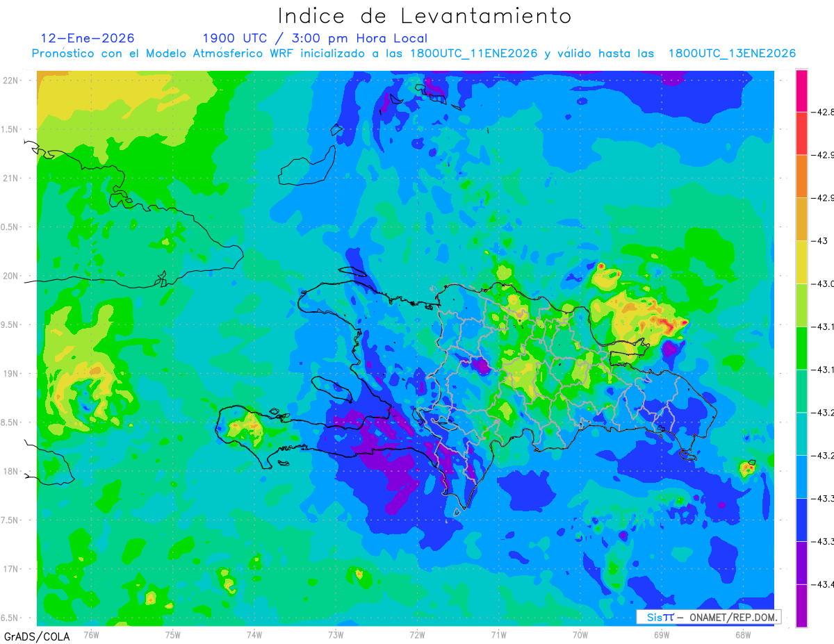Pick the red swatch below -42.8 in the legend
Viewport: 834px width, 644px height.
801,133
